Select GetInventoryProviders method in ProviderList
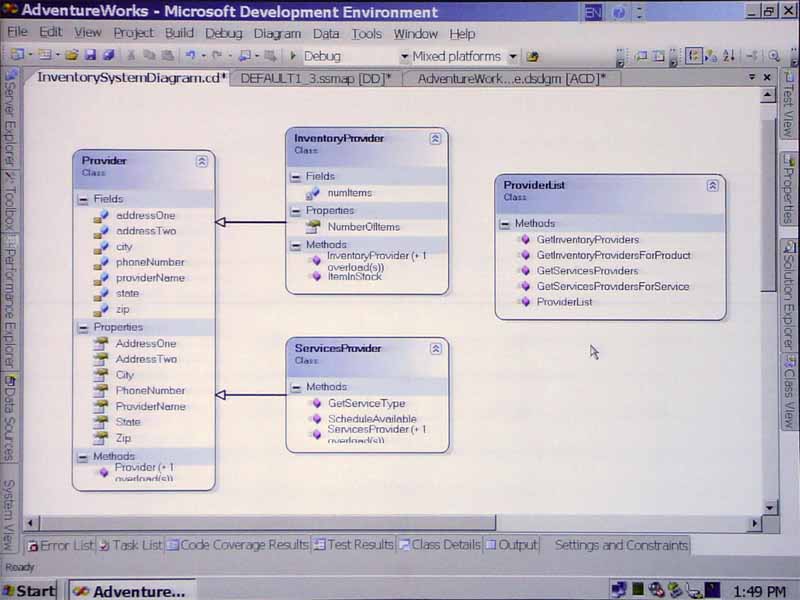 (587, 240)
